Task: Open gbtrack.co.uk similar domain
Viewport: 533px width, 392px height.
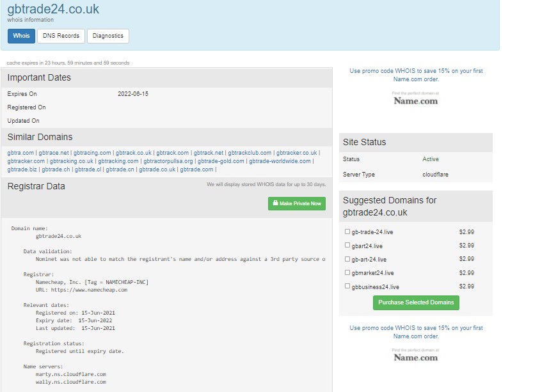Action: point(134,153)
